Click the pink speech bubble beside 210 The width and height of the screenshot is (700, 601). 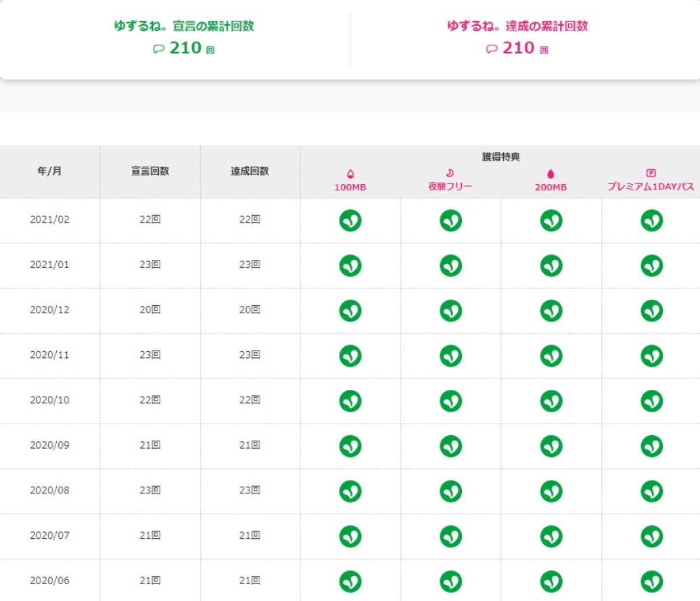[492, 49]
